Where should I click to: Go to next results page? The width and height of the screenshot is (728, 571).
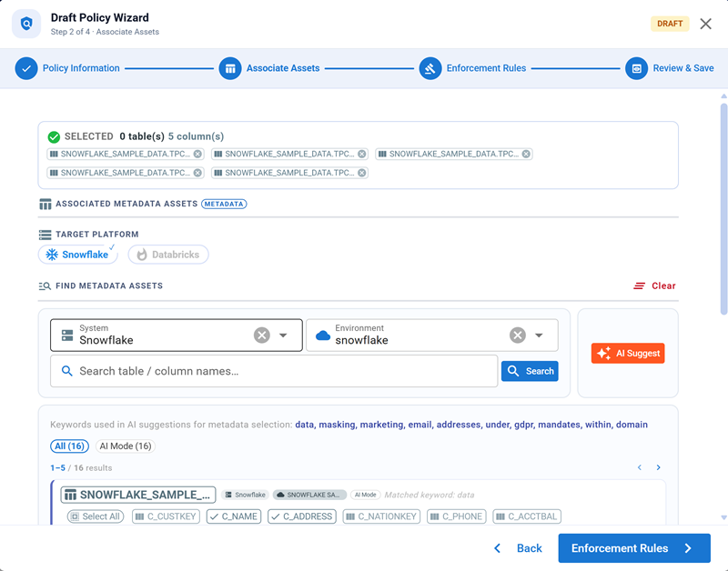coord(658,467)
